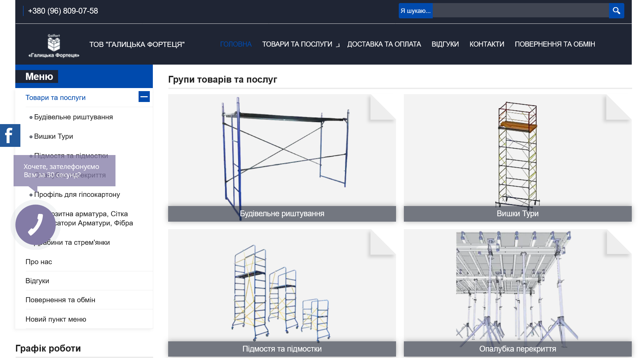The width and height of the screenshot is (644, 358).
Task: Click into the Я шукаю search field
Action: point(520,11)
